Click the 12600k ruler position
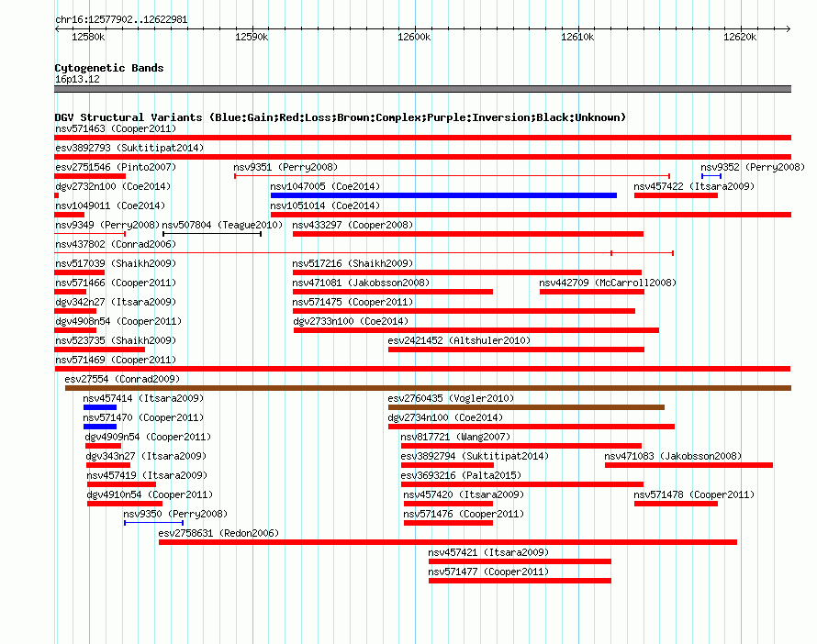817x644 pixels. (414, 37)
